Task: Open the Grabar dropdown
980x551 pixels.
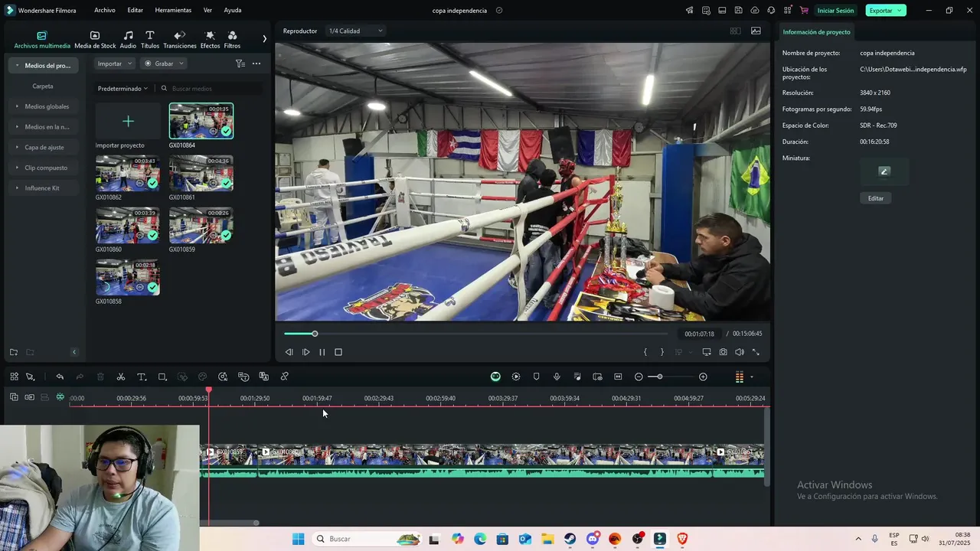Action: tap(164, 64)
